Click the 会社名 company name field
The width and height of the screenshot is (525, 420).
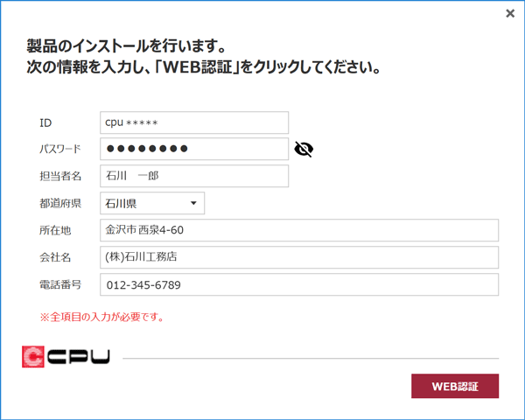299,257
